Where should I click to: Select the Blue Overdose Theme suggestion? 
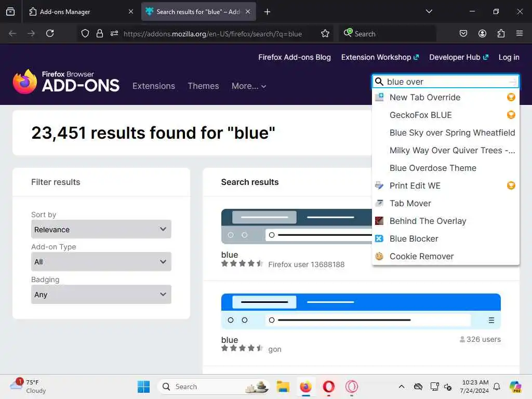point(445,168)
